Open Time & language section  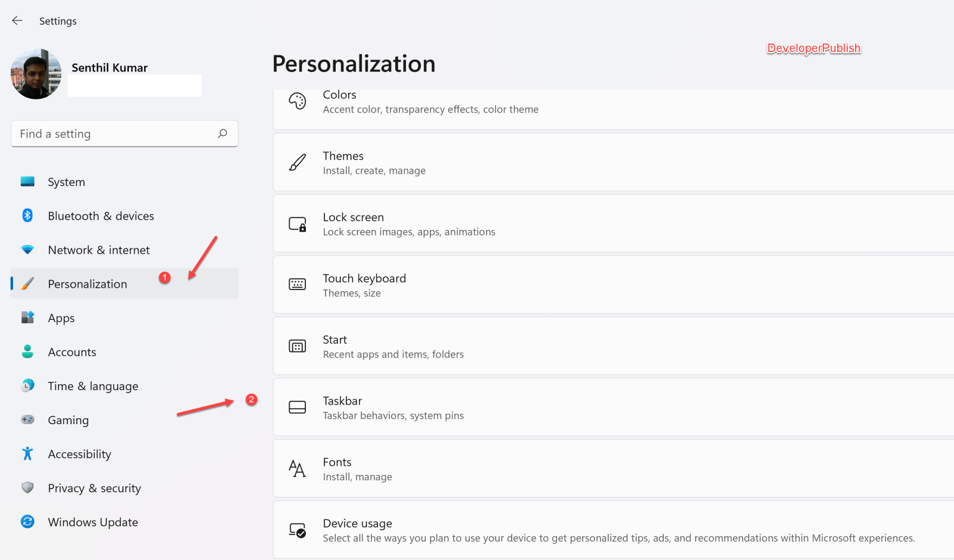[x=93, y=386]
